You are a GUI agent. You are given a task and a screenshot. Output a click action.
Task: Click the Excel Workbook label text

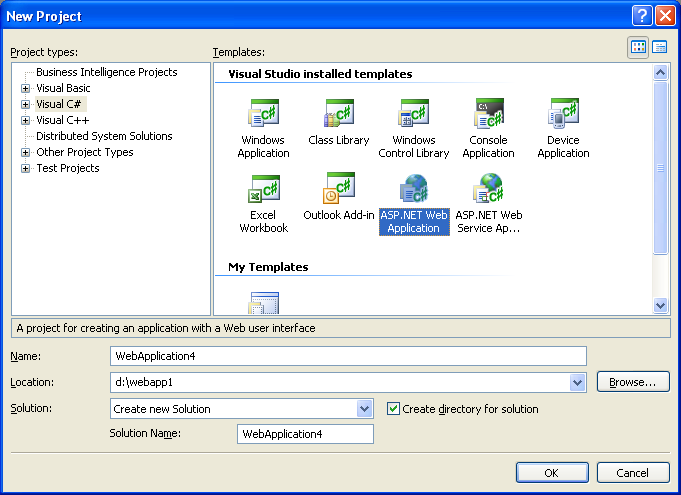click(x=263, y=221)
